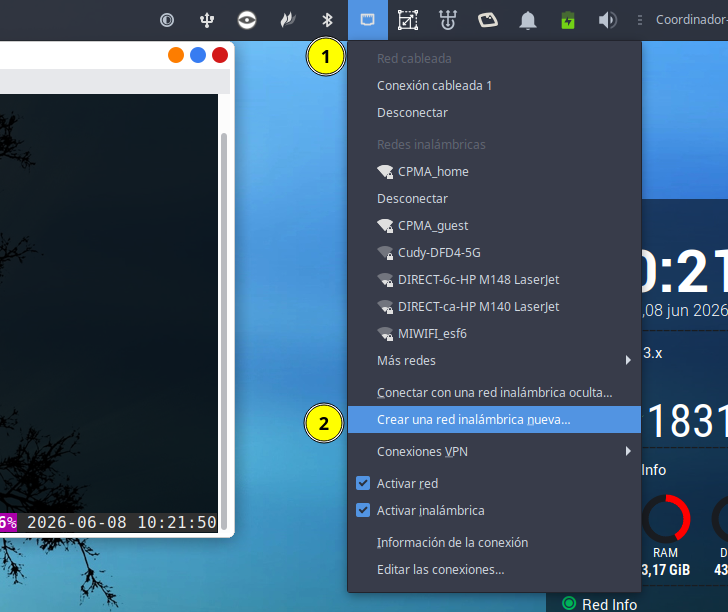Image resolution: width=728 pixels, height=612 pixels.
Task: Click the Coordinador panel label
Action: click(x=692, y=20)
